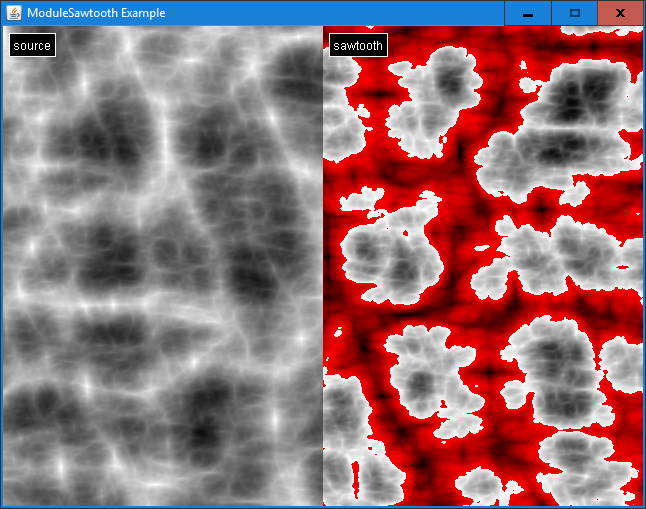Click the bottom-right corner of the window frame
The image size is (646, 509).
click(x=643, y=506)
